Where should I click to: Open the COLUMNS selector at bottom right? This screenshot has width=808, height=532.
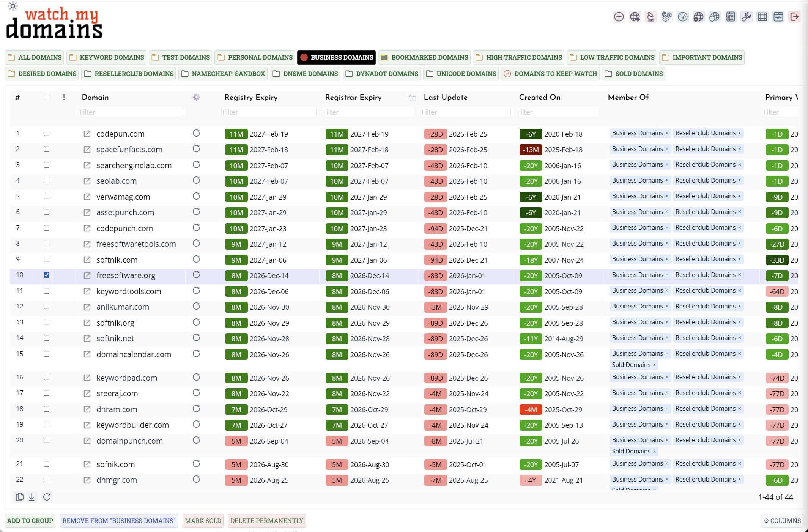[782, 521]
